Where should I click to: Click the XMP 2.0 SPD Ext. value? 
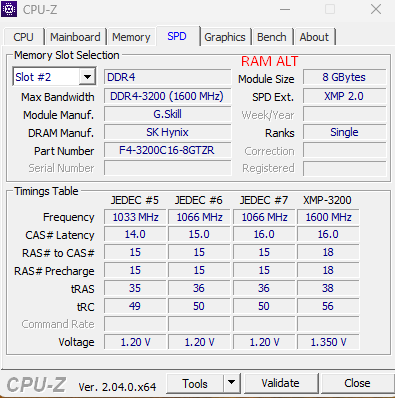coord(344,96)
